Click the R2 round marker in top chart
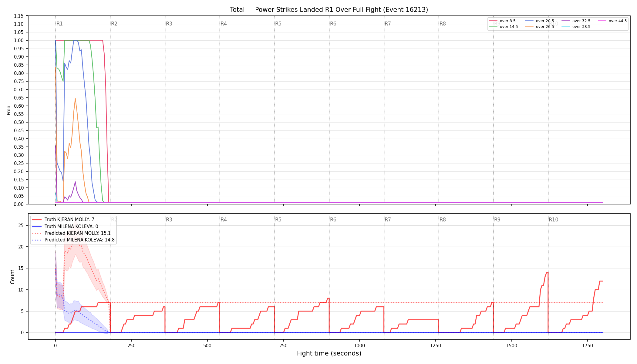637x364 pixels. (x=114, y=24)
